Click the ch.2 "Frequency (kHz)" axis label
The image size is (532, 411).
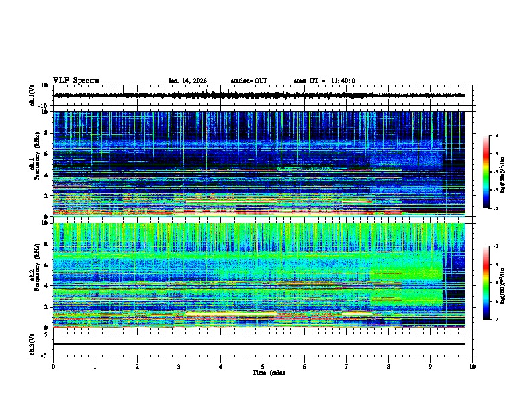tap(37, 267)
